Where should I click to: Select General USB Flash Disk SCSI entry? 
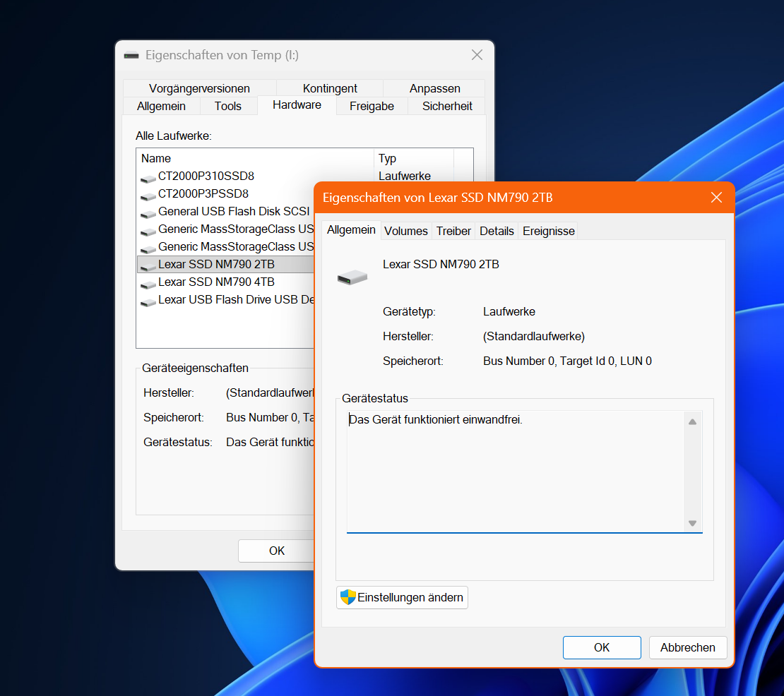(x=234, y=211)
